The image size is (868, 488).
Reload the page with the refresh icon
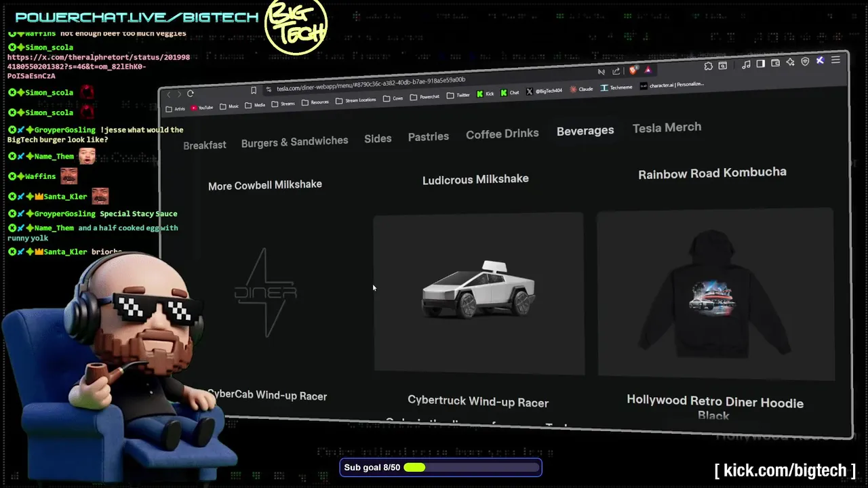pos(191,94)
